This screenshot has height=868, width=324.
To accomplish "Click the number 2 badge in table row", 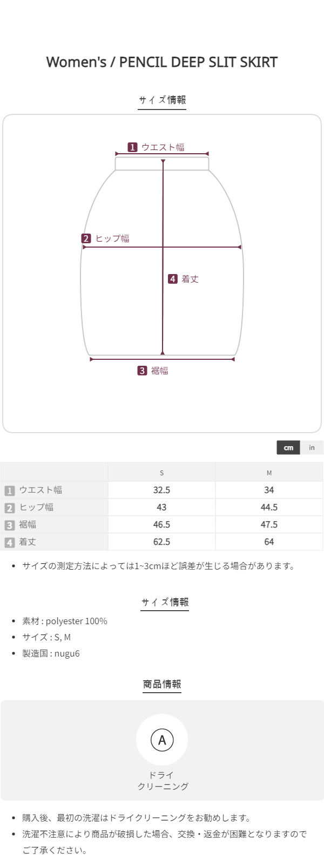I will (9, 508).
